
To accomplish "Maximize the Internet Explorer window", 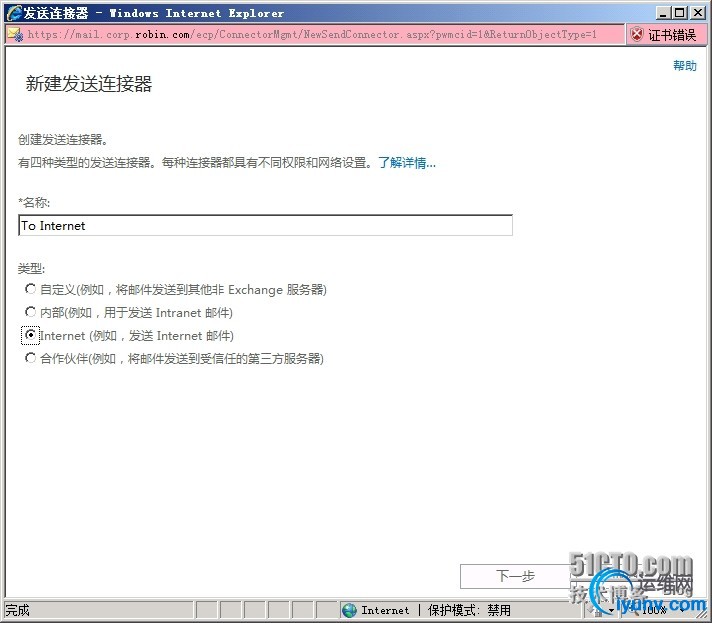I will click(x=680, y=13).
